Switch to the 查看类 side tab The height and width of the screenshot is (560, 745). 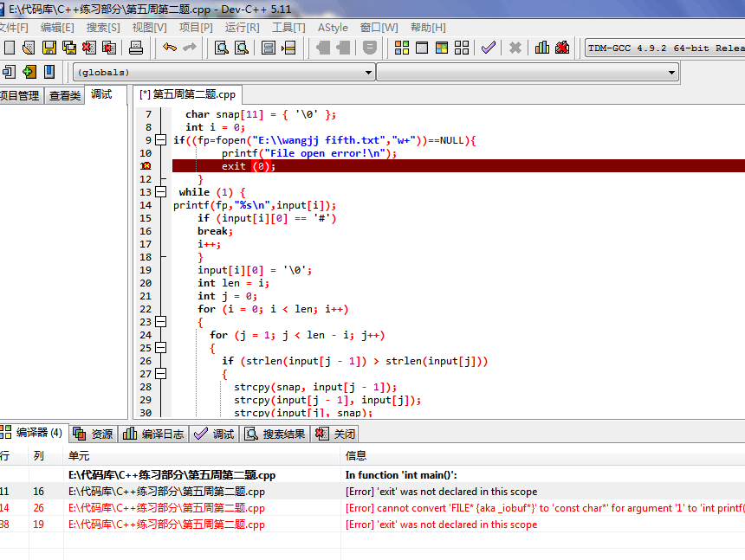click(65, 95)
